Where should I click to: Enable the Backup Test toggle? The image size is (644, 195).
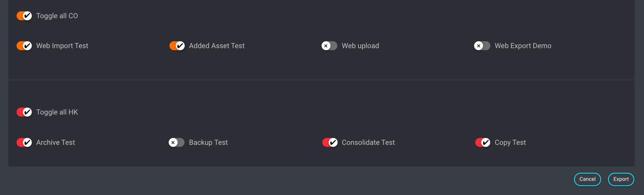pyautogui.click(x=176, y=142)
